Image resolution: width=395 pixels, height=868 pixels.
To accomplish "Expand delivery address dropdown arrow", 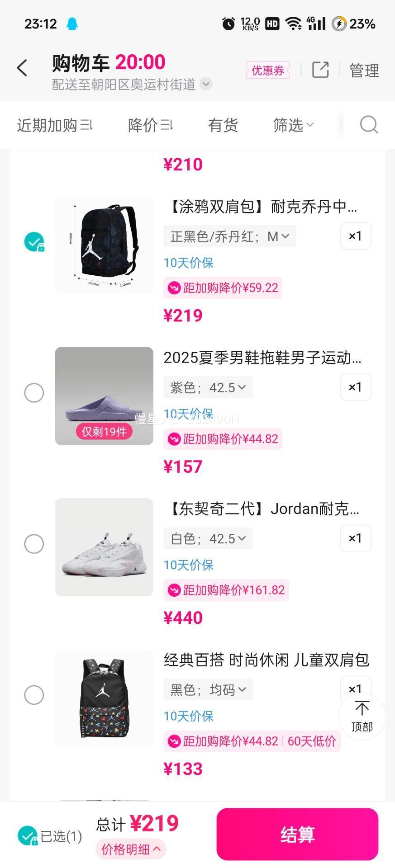I will tap(206, 84).
